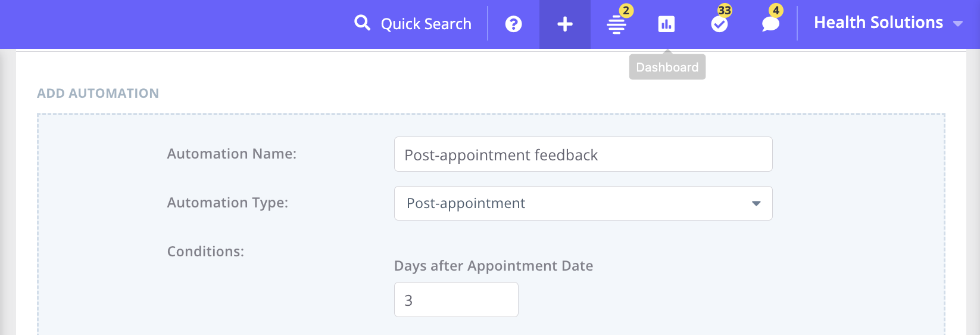Click the Quick Search text

pyautogui.click(x=426, y=24)
